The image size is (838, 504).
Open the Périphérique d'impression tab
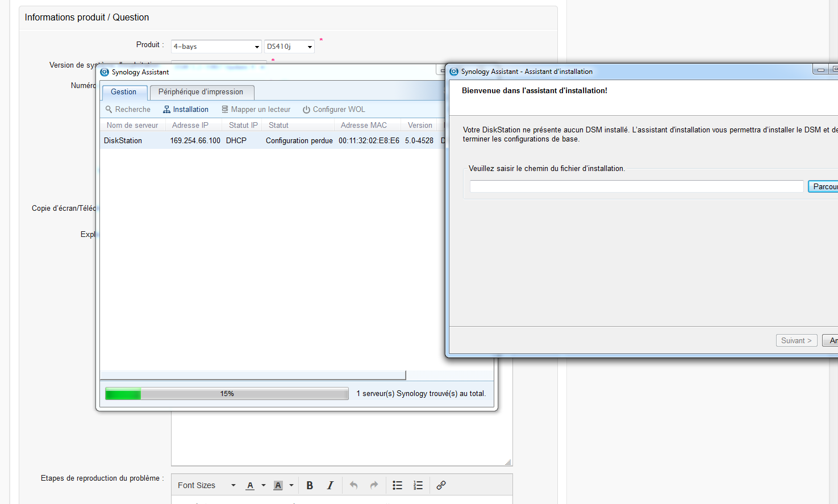201,92
